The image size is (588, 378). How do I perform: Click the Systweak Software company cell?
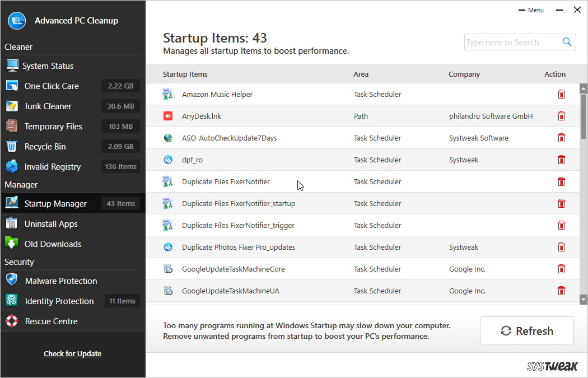click(478, 138)
